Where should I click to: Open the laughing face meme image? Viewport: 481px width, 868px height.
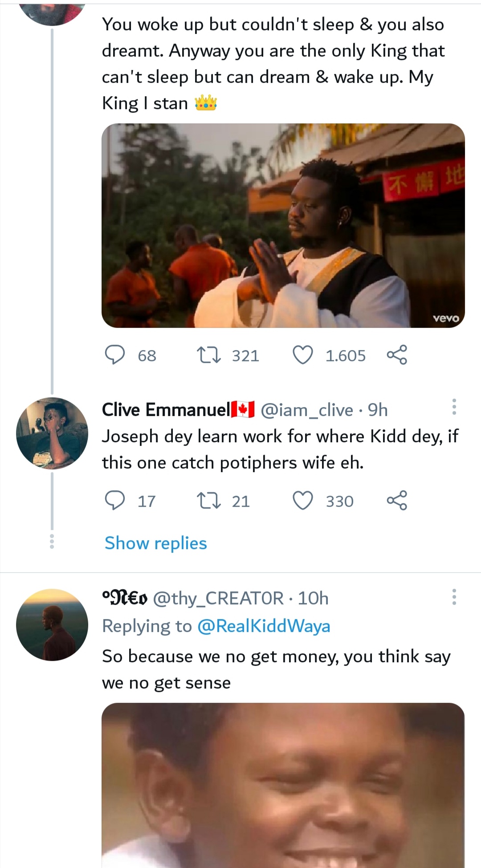pos(283,785)
